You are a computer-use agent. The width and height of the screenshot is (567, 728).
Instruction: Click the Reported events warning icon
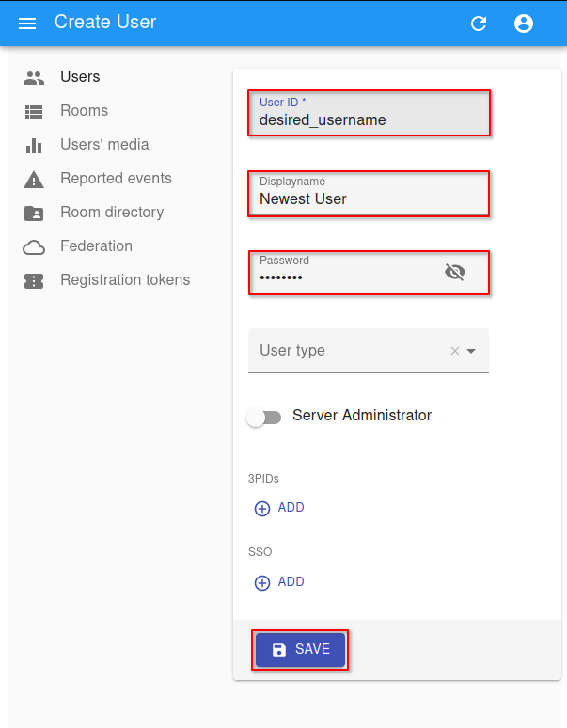[x=34, y=179]
